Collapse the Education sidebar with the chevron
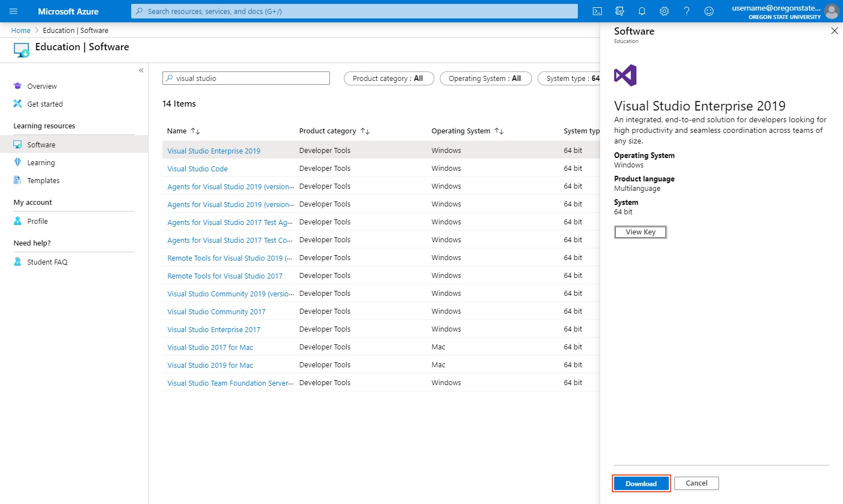 141,70
